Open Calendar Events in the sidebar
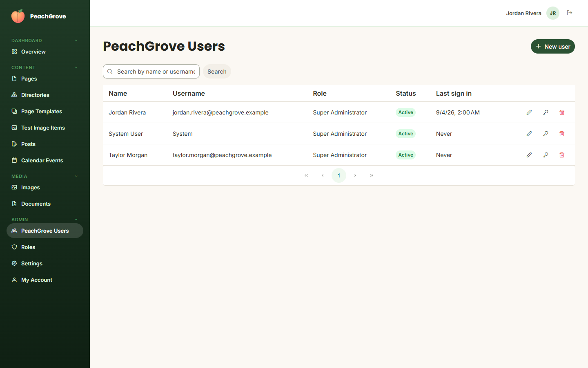The width and height of the screenshot is (588, 368). [45, 160]
